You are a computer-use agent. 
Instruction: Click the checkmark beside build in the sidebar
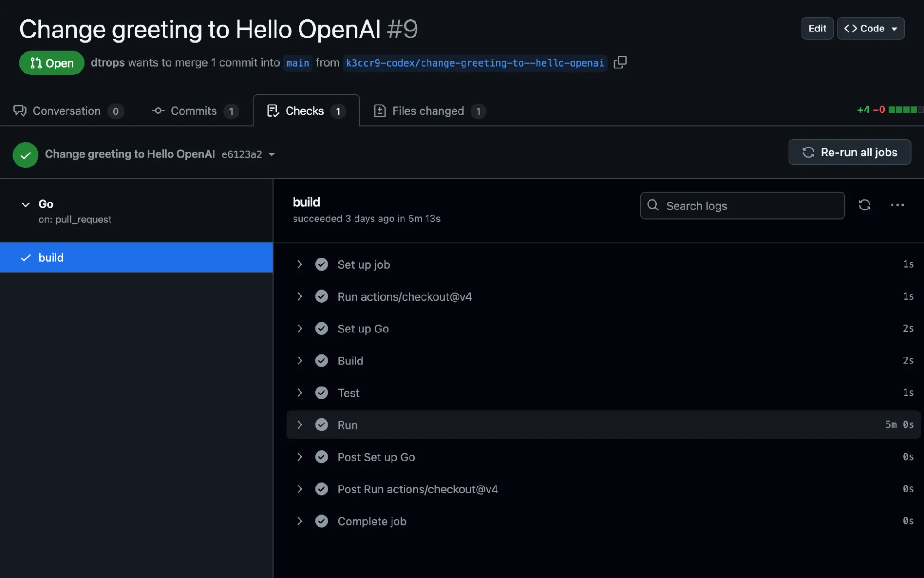(x=25, y=258)
